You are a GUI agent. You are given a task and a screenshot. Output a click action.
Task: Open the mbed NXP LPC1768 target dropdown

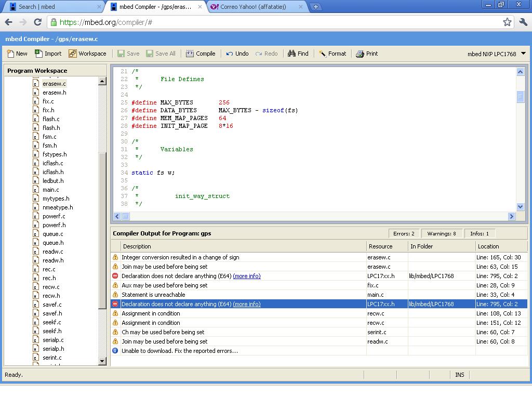[x=496, y=54]
